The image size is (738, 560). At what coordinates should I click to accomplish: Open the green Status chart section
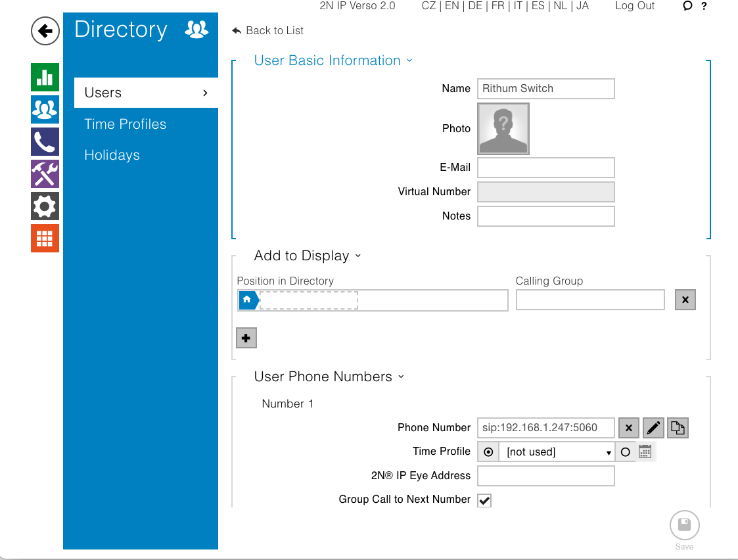(x=45, y=77)
